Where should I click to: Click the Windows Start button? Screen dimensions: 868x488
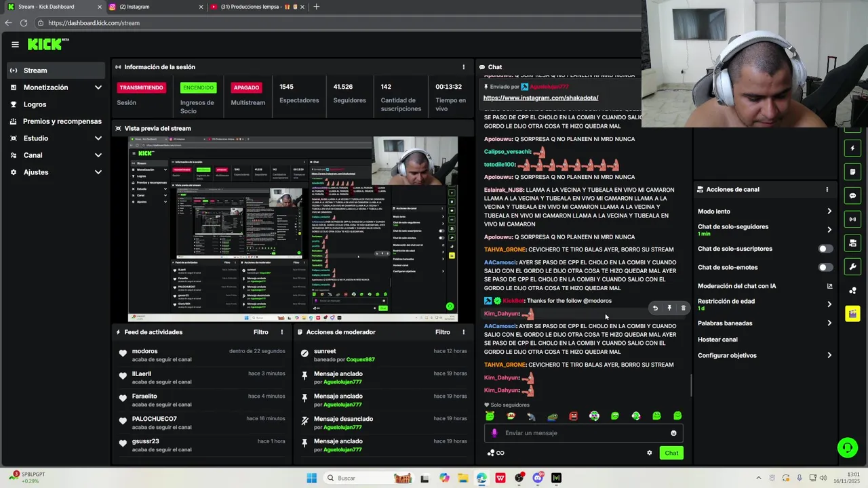(x=311, y=478)
